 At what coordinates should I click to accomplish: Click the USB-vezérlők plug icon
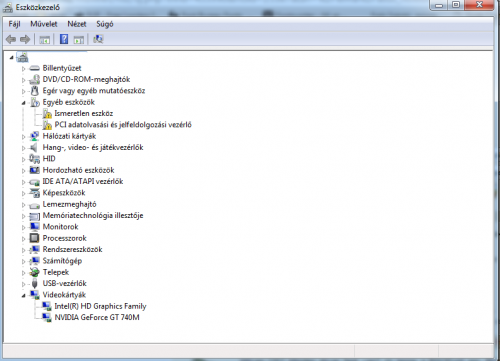point(34,284)
